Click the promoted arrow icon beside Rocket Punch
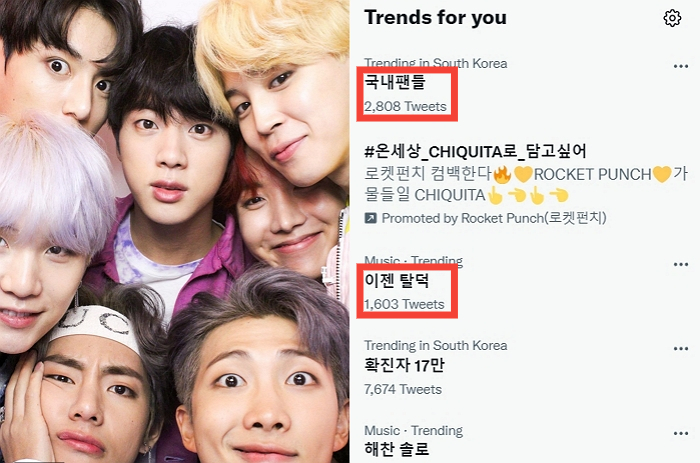Screen dimensions: 700x463 pyautogui.click(x=371, y=218)
